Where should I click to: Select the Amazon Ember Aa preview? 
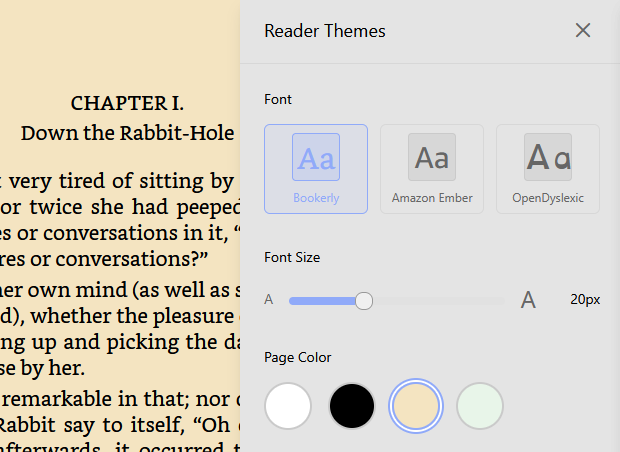click(432, 158)
